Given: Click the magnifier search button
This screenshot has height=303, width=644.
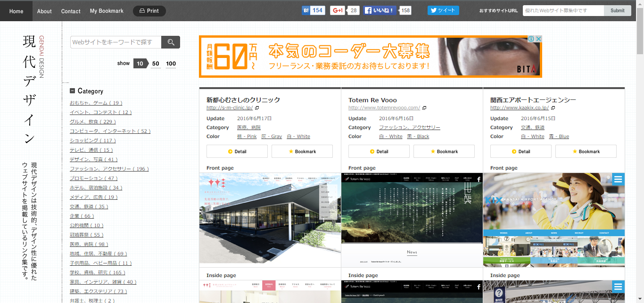Looking at the screenshot, I should click(x=170, y=42).
